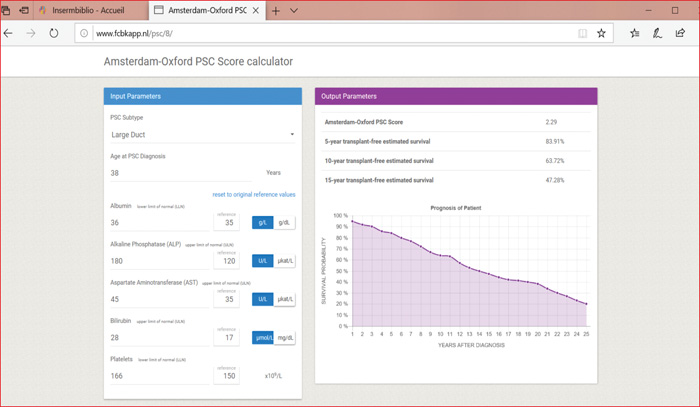Click the year 25 data point on chart

click(587, 304)
